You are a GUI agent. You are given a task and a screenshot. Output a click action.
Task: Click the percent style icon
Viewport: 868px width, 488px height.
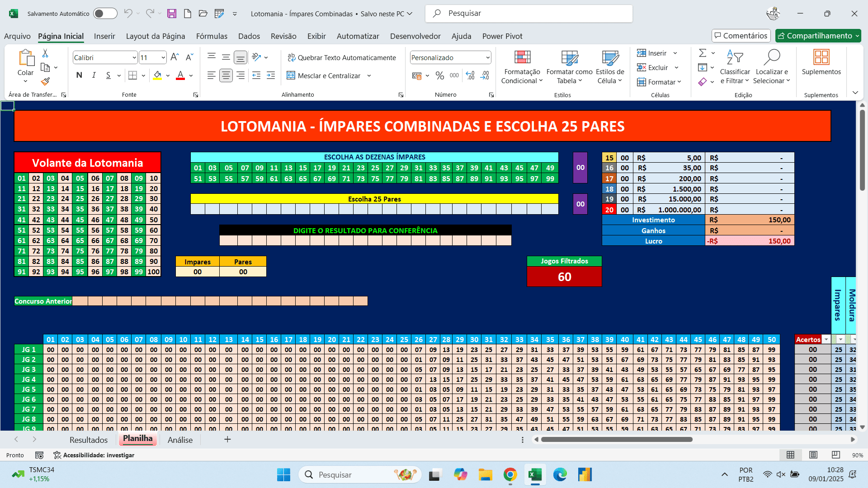click(x=440, y=75)
